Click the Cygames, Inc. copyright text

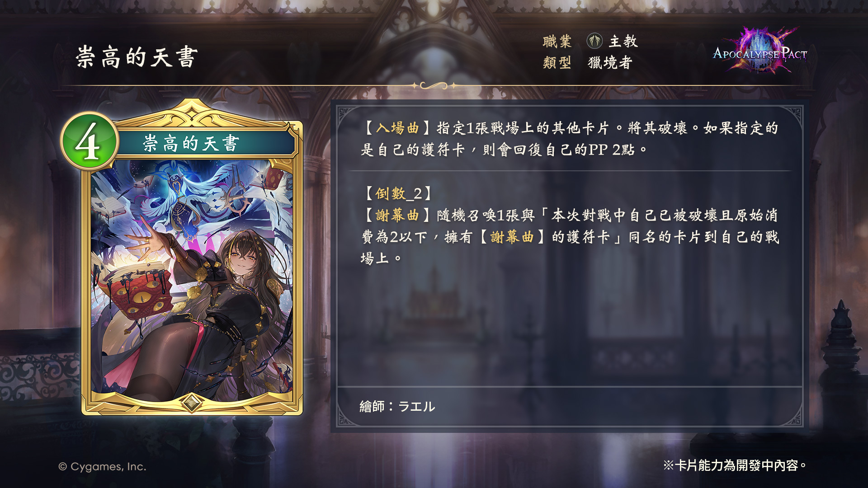click(x=102, y=466)
